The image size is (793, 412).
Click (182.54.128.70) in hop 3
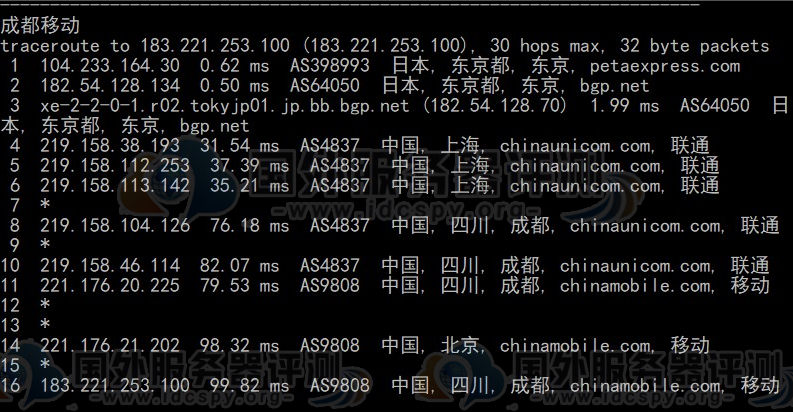(495, 106)
